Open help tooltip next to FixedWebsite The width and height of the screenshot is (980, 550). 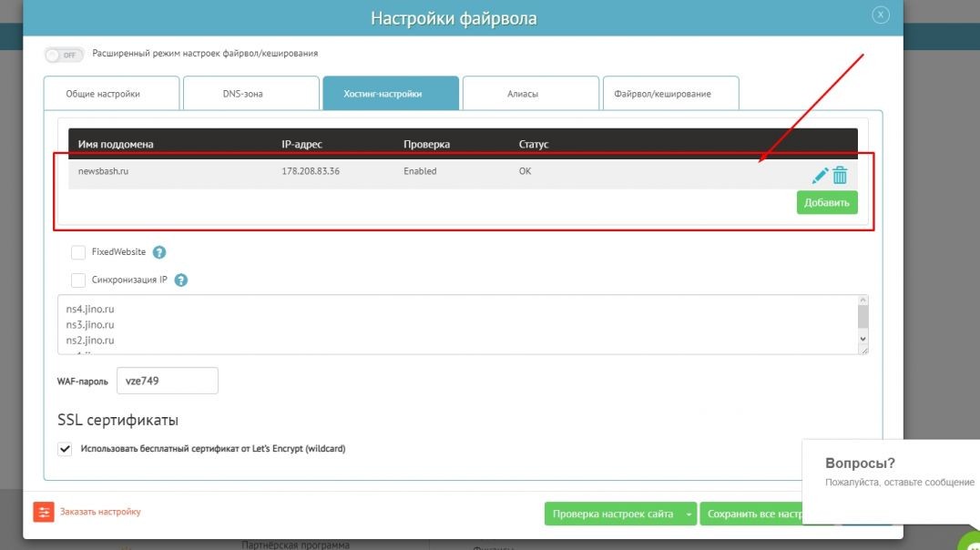pyautogui.click(x=159, y=252)
